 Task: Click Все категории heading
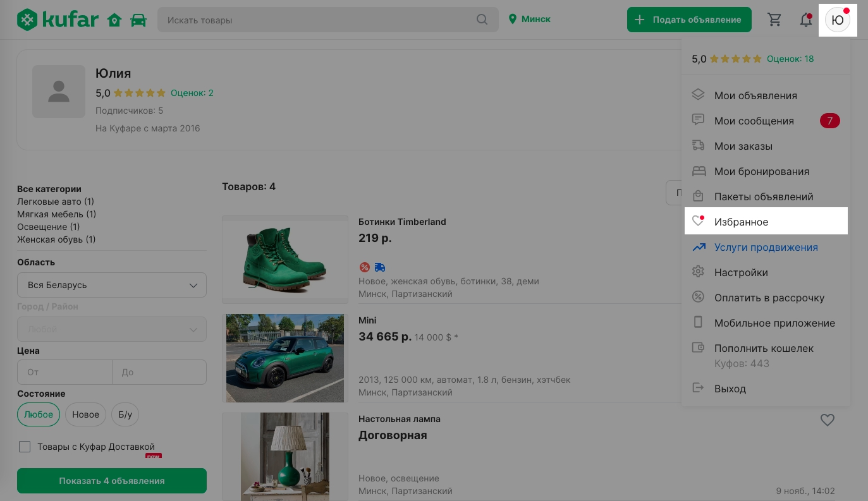[49, 189]
